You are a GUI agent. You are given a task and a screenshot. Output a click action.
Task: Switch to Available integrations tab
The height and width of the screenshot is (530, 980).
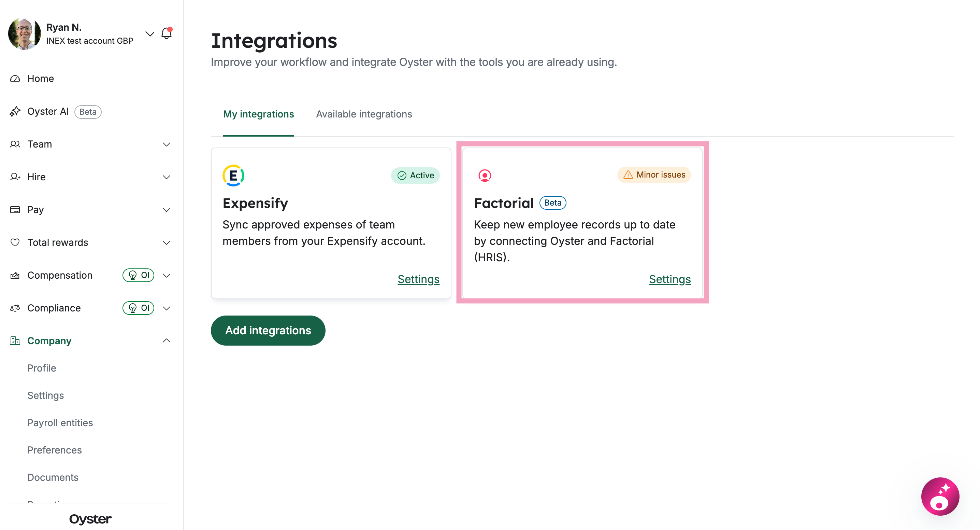(x=364, y=114)
